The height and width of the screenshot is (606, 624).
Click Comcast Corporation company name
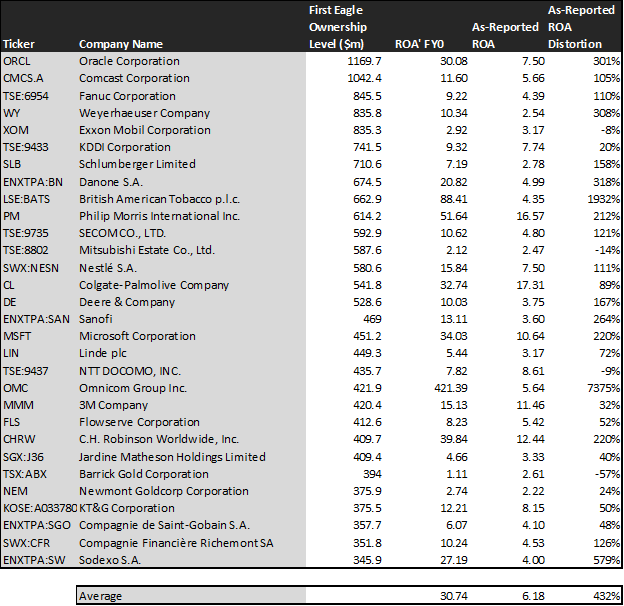tap(134, 78)
